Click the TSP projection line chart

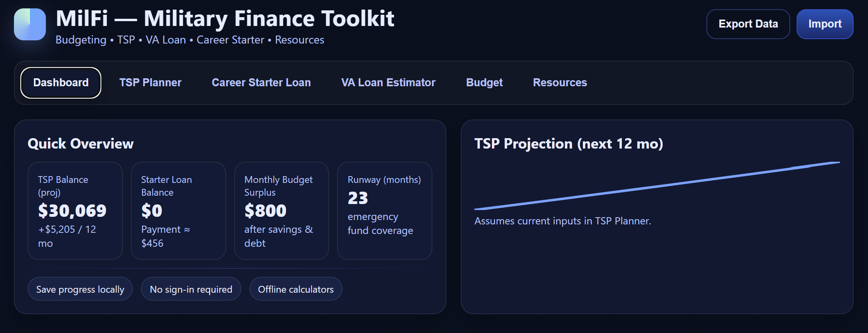click(x=657, y=186)
